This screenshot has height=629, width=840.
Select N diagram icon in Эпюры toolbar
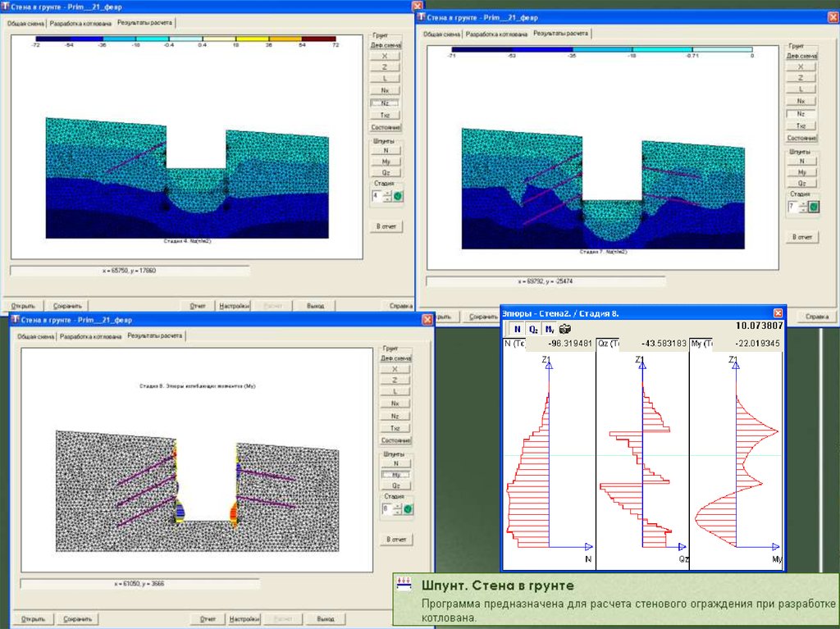click(x=517, y=329)
